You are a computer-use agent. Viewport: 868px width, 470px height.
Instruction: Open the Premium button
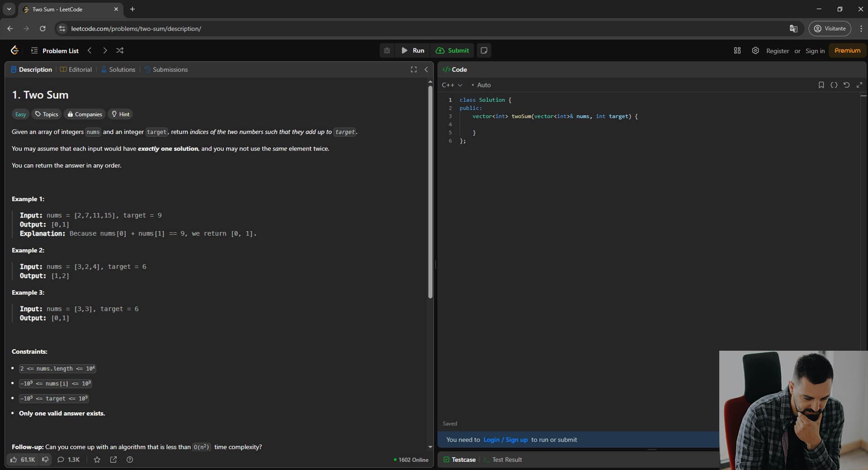click(847, 50)
